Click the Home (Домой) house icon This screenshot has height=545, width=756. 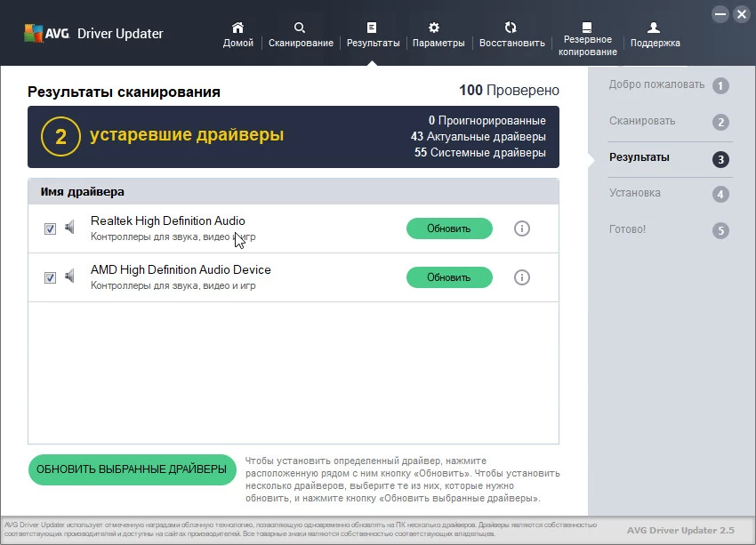click(237, 28)
